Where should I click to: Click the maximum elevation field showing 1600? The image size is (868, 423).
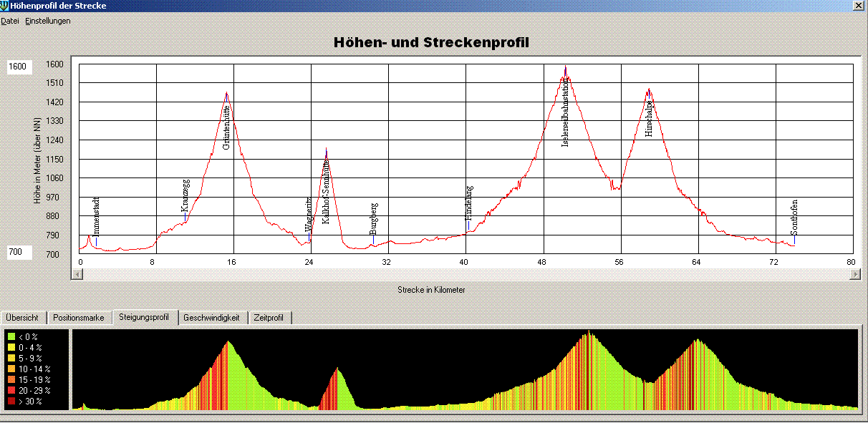point(26,67)
